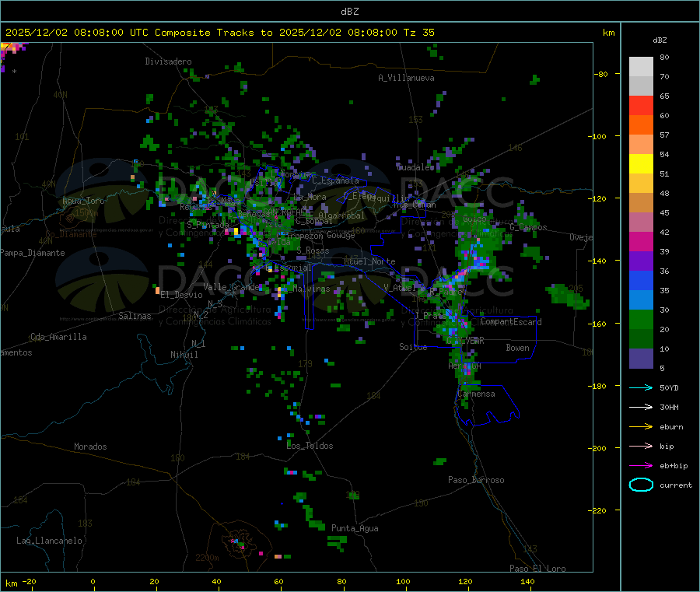Click the 'A_Villanueva' map label
Viewport: 700px width, 592px height.
click(406, 78)
